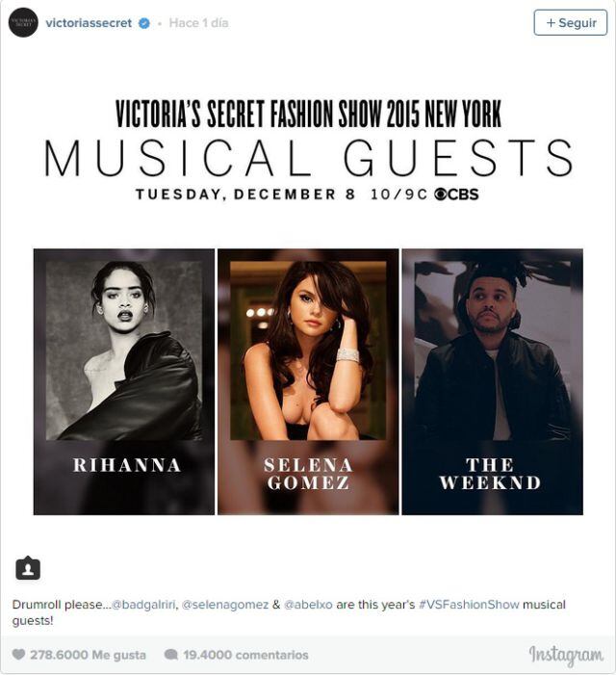Viewport: 616px width, 675px height.
Task: Show tagged people via person icon
Action: tap(28, 568)
